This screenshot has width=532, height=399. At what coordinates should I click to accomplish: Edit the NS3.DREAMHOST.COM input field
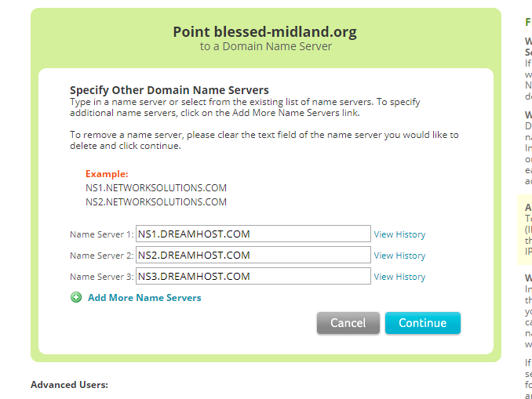(253, 276)
